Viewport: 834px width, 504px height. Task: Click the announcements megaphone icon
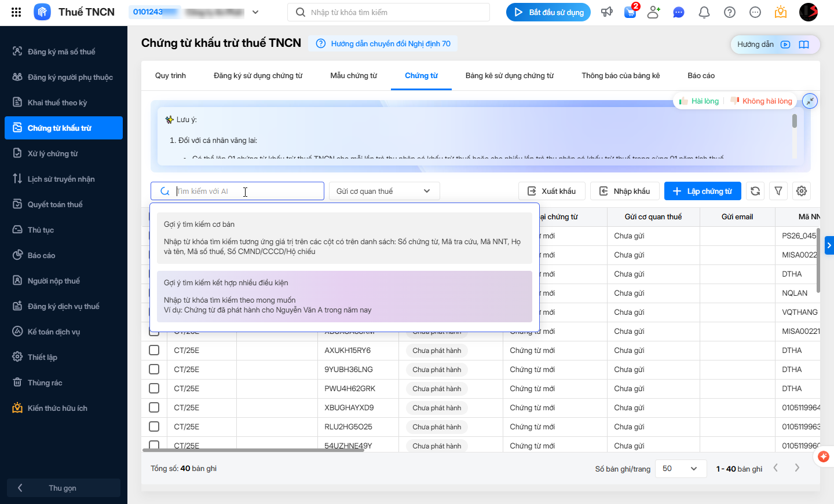[x=606, y=12]
